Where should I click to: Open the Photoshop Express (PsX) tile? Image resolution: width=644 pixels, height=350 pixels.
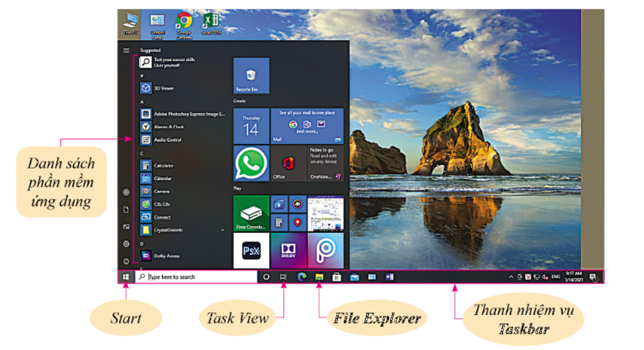[251, 251]
